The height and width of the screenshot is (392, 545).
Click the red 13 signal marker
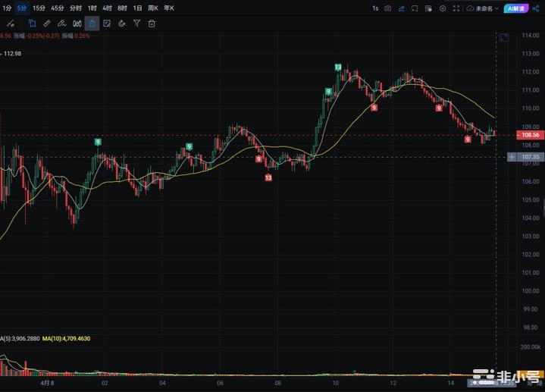pyautogui.click(x=268, y=177)
